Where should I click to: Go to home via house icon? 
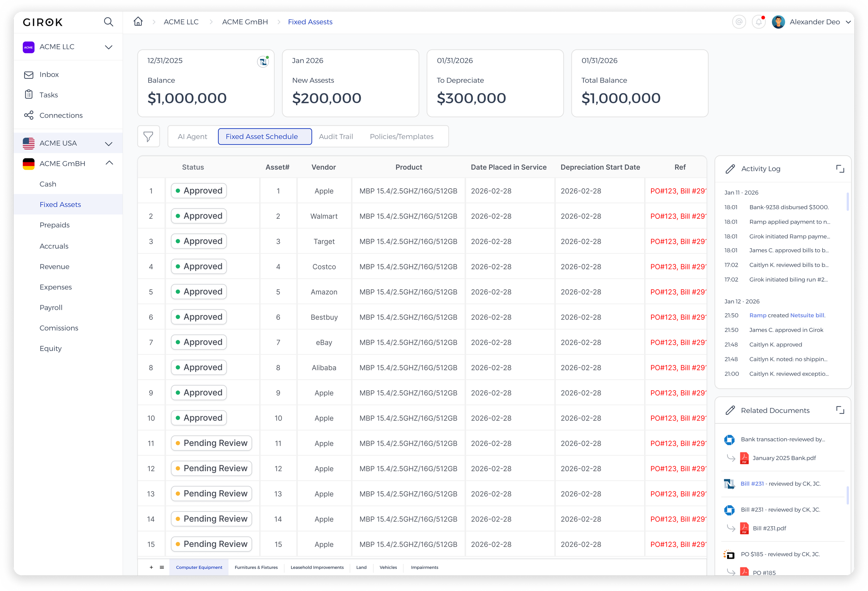point(138,22)
